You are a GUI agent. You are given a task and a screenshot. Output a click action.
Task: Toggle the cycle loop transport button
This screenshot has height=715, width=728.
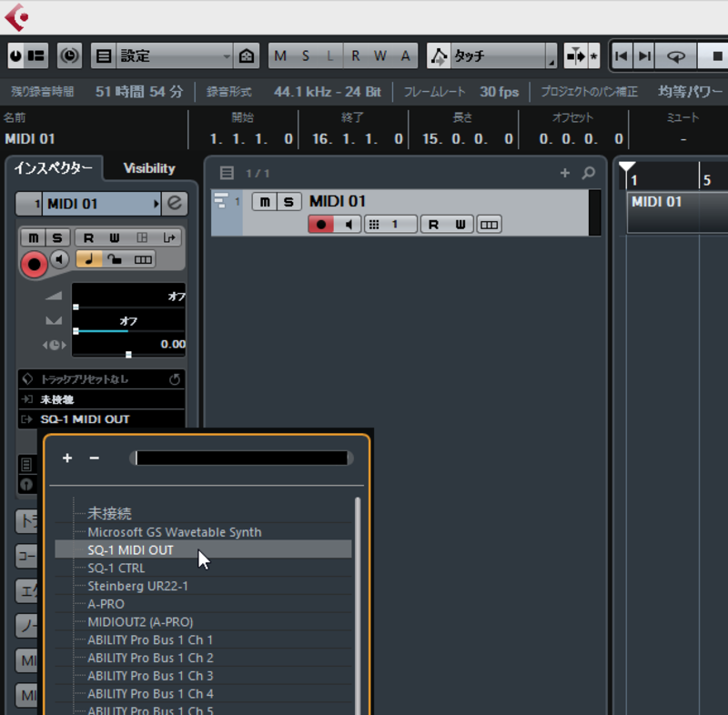(676, 56)
